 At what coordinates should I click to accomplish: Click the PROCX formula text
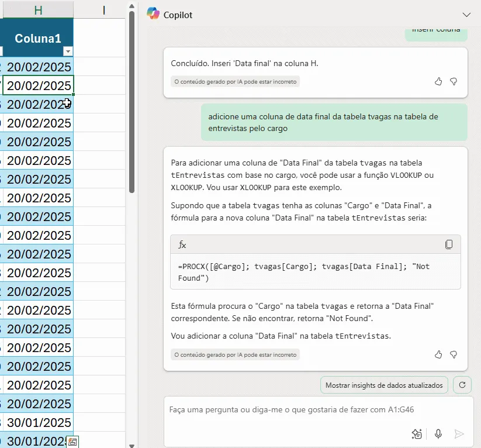pyautogui.click(x=304, y=272)
